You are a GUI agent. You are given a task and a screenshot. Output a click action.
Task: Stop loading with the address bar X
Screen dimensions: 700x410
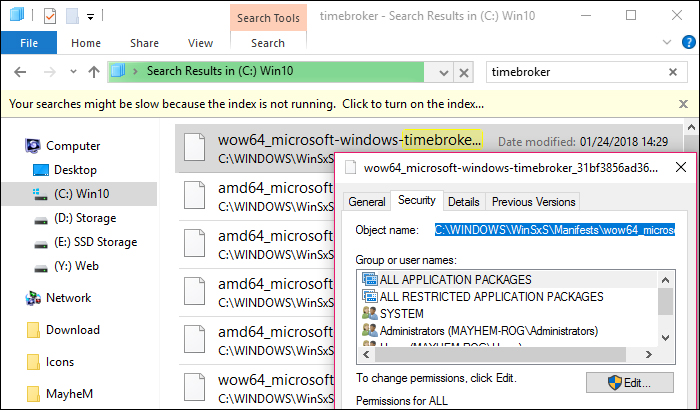464,72
